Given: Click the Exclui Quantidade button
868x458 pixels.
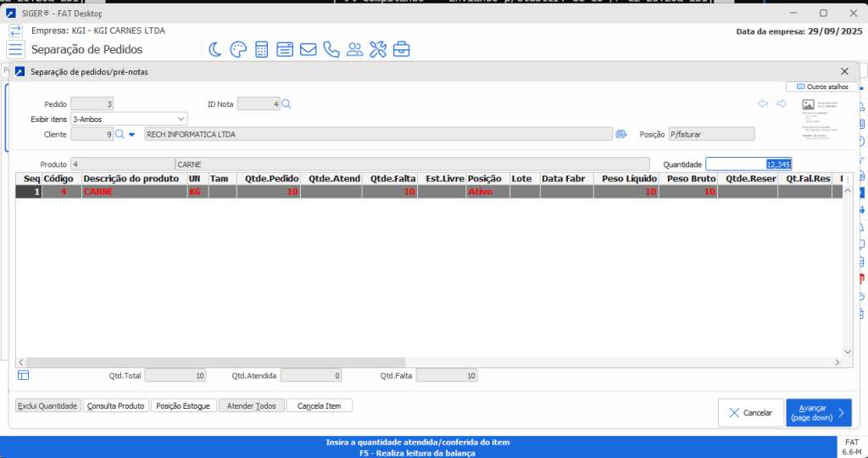Looking at the screenshot, I should pyautogui.click(x=47, y=406).
